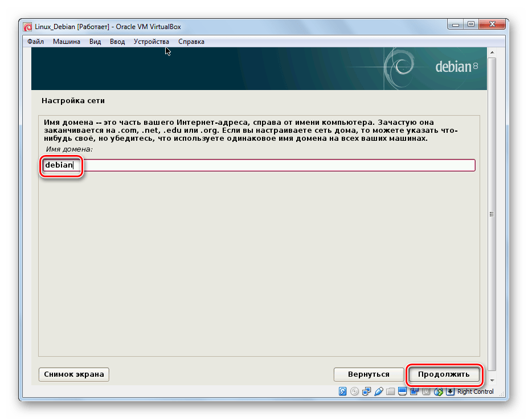Image resolution: width=528 pixels, height=420 pixels.
Task: Open the Вид menu
Action: pos(95,42)
